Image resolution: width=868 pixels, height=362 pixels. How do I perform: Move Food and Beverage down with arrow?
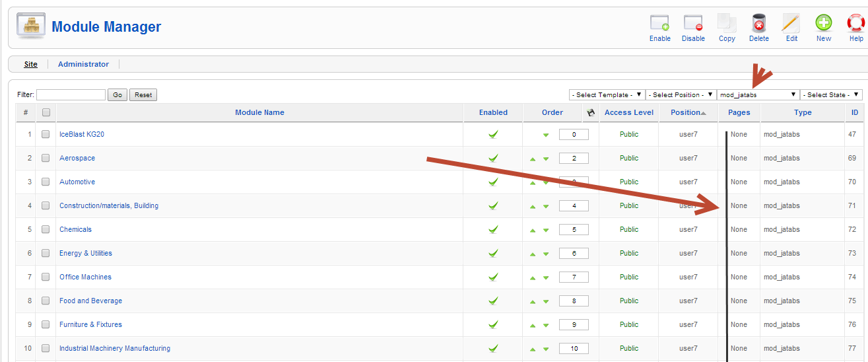point(546,301)
